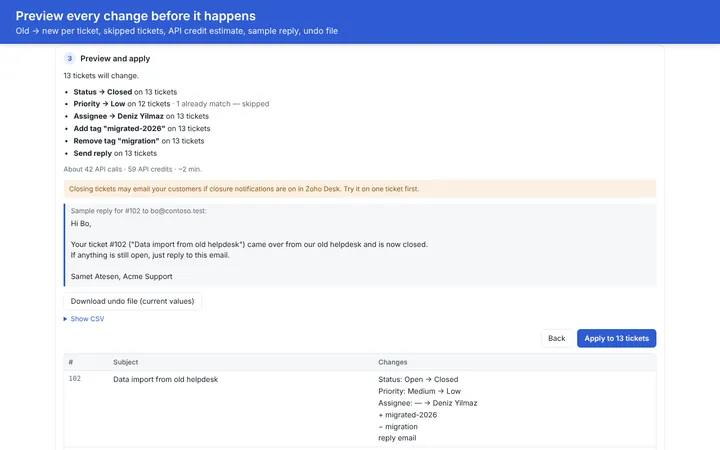The image size is (720, 450).
Task: Click 'reply email' change entry
Action: (x=397, y=438)
